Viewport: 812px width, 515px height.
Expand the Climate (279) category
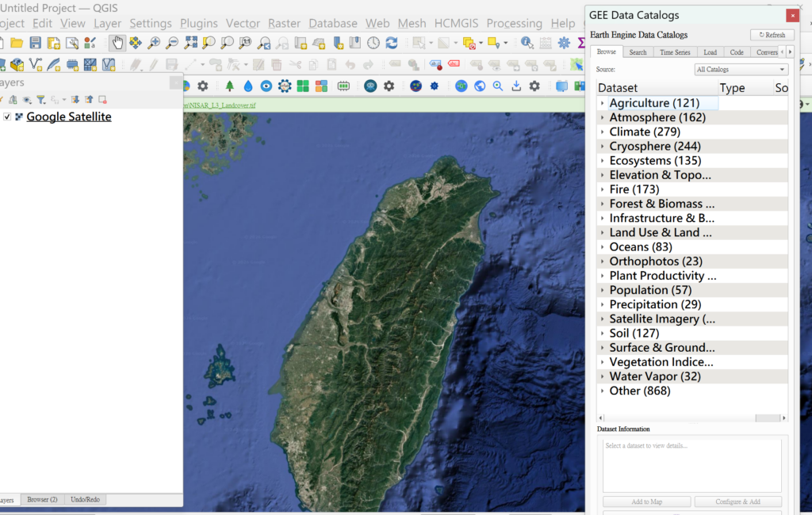603,132
